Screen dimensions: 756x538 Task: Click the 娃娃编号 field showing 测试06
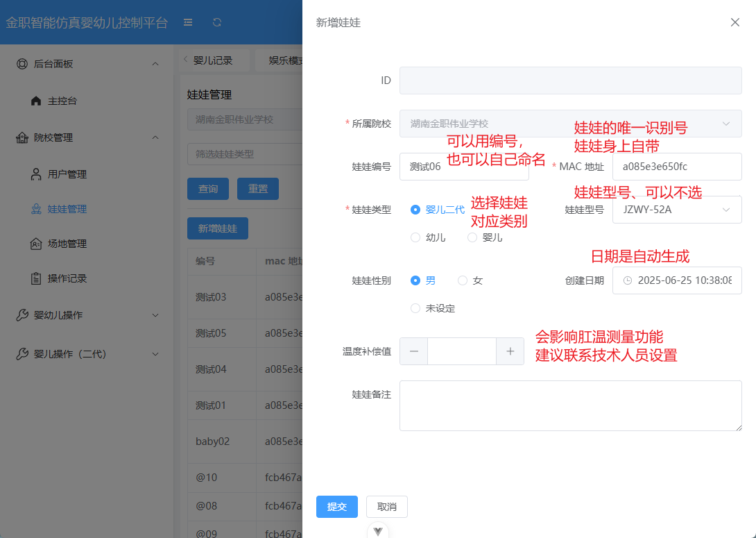coord(464,167)
